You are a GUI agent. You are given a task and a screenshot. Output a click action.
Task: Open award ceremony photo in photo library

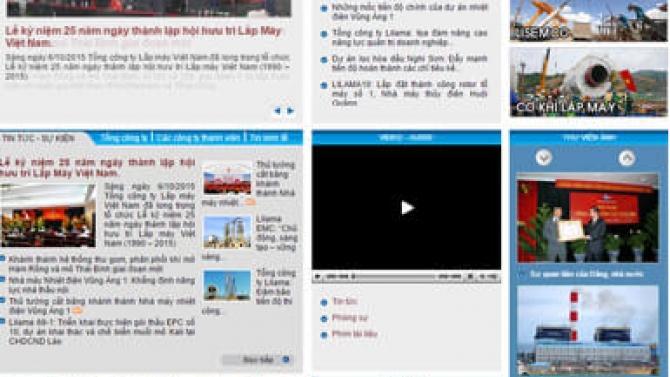click(x=588, y=218)
